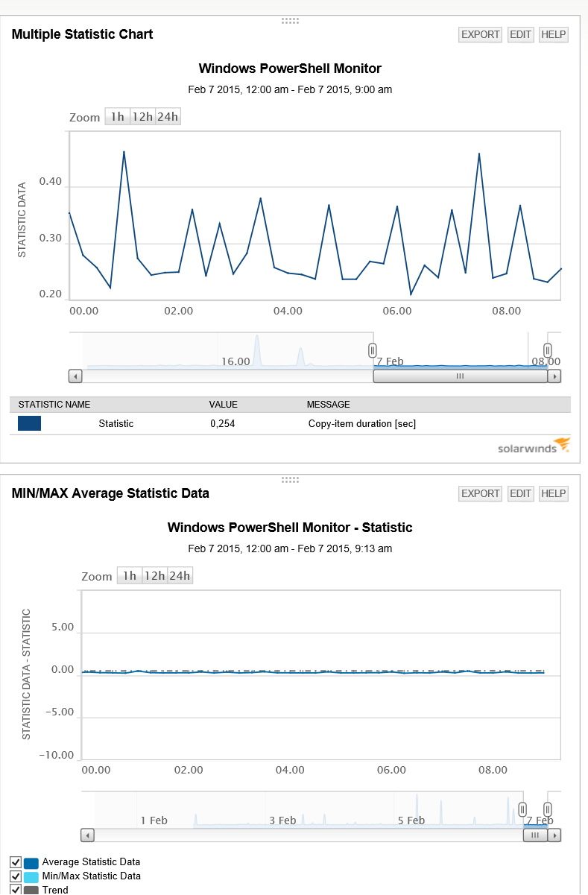Screen dimensions: 588x895
Task: Set upper chart zoom to 1h
Action: (117, 117)
